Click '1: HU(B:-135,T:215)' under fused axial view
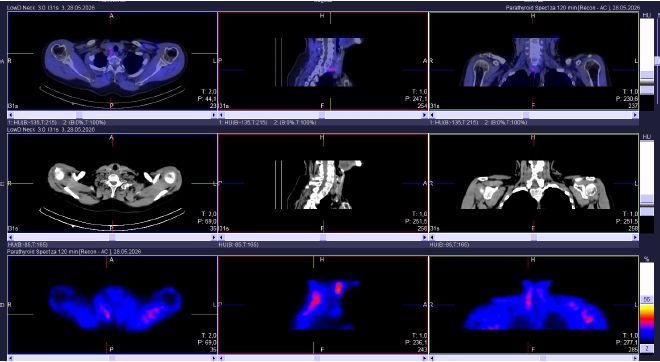The image size is (660, 362). tap(32, 122)
